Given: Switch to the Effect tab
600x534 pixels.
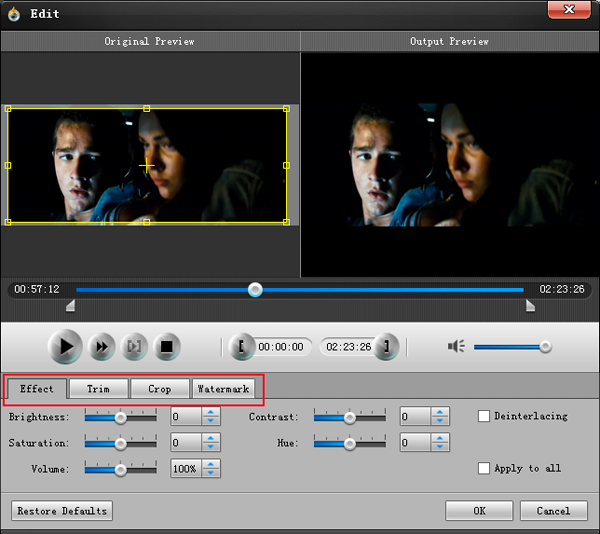Looking at the screenshot, I should pyautogui.click(x=37, y=389).
